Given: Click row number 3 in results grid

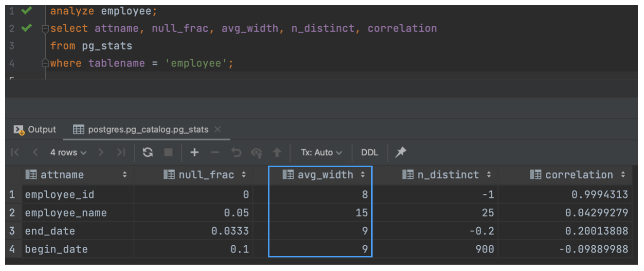Looking at the screenshot, I should coord(13,231).
